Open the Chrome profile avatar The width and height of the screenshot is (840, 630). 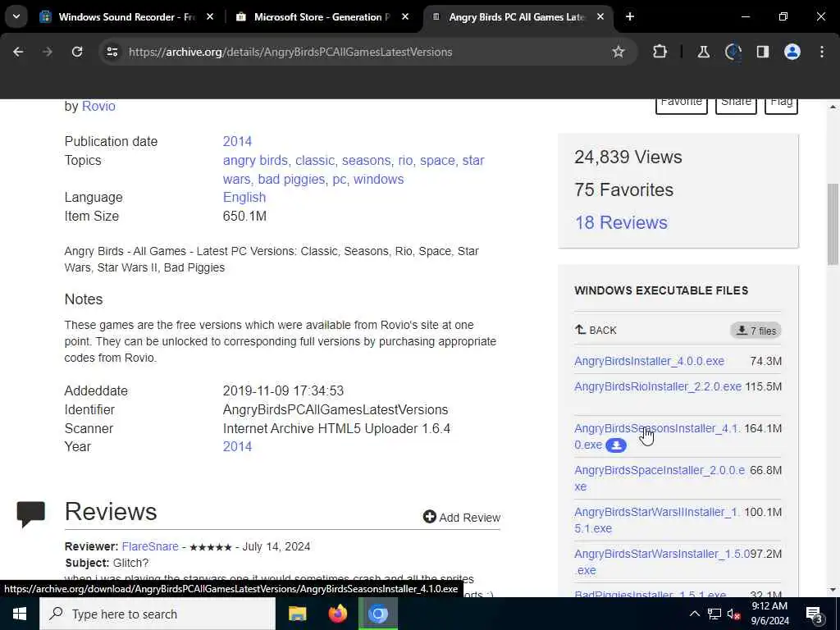click(792, 52)
